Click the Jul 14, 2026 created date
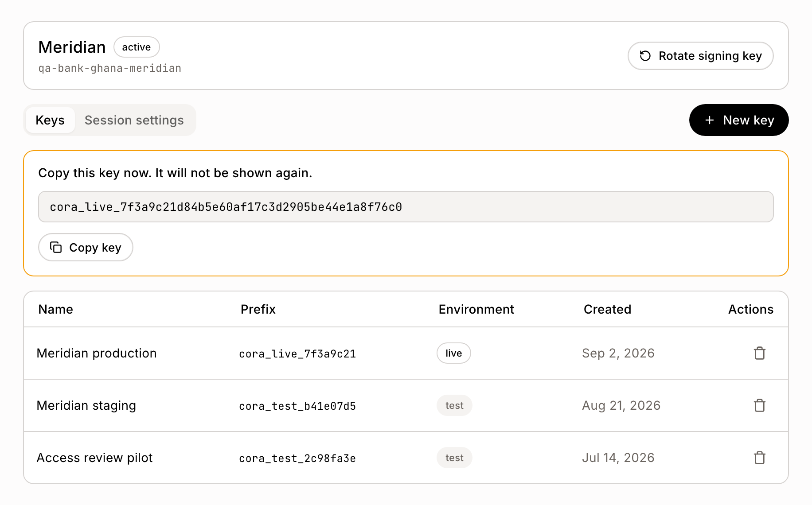The height and width of the screenshot is (505, 812). [618, 458]
